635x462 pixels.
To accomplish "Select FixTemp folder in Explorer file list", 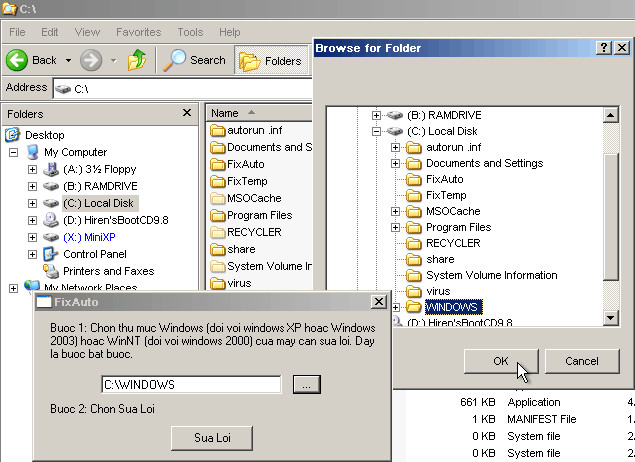I will tap(239, 181).
